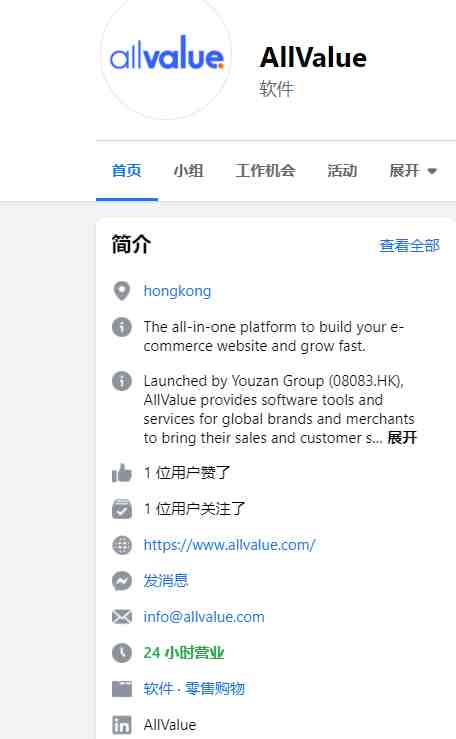This screenshot has width=456, height=739.
Task: Expand the truncated description with 展开
Action: [402, 437]
